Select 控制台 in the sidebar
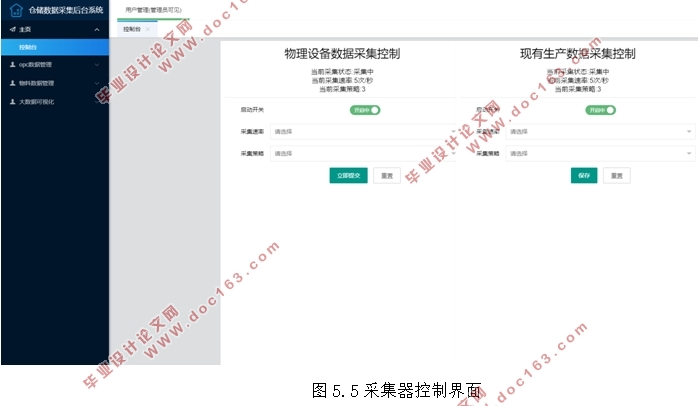Image resolution: width=698 pixels, height=406 pixels. point(55,47)
